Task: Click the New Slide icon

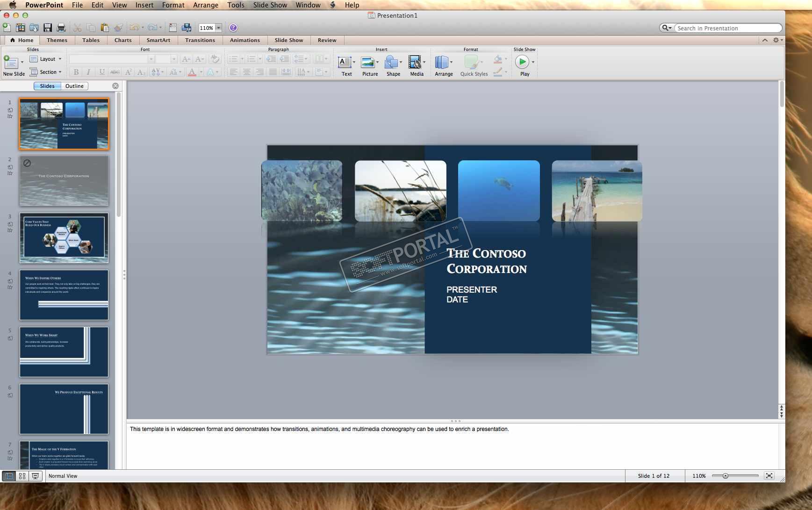Action: tap(11, 63)
